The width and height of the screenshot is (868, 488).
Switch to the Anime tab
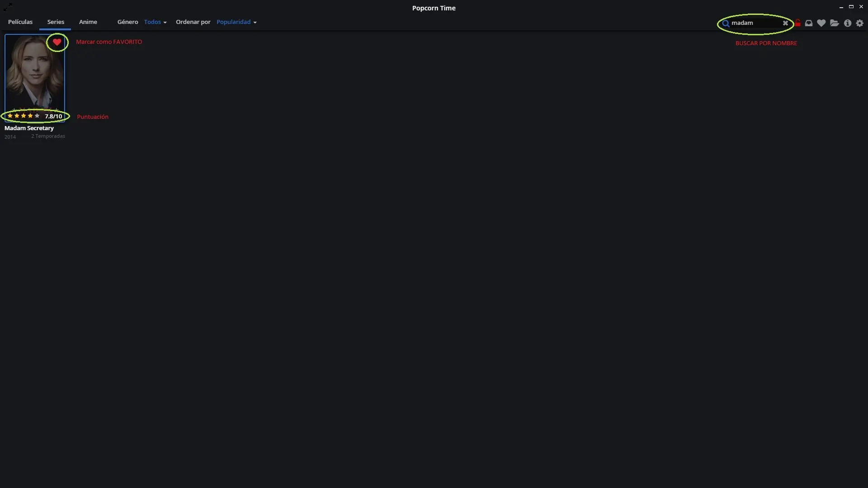(x=88, y=22)
